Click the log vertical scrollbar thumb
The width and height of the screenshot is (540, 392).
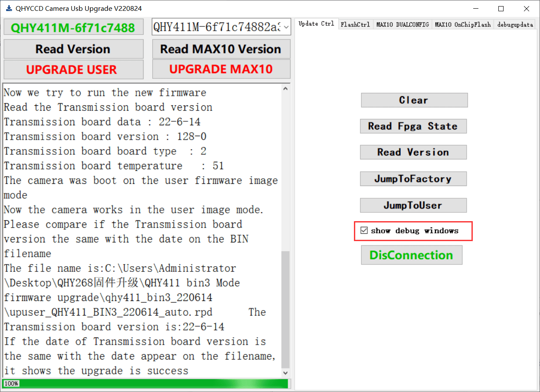[x=285, y=309]
